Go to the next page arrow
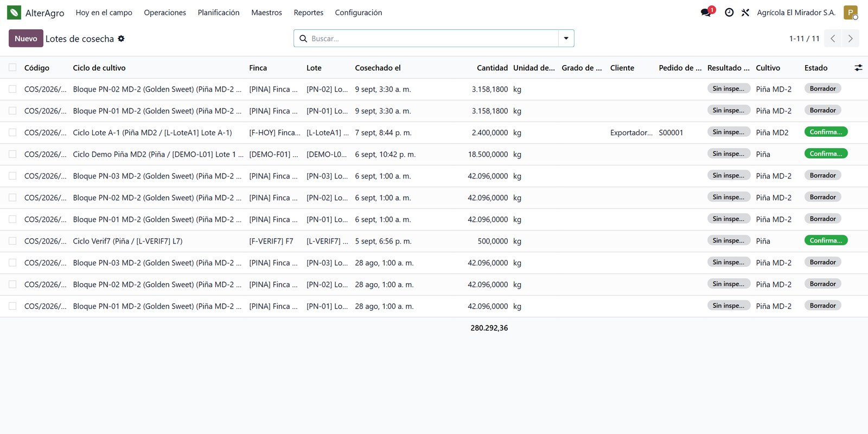Screen dimensions: 868x434 pyautogui.click(x=850, y=39)
